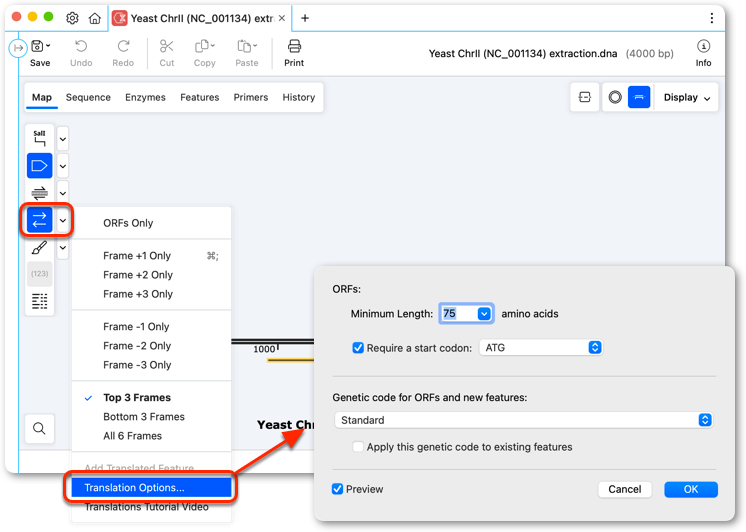Expand the translations options chevron
The width and height of the screenshot is (746, 532).
tap(63, 221)
